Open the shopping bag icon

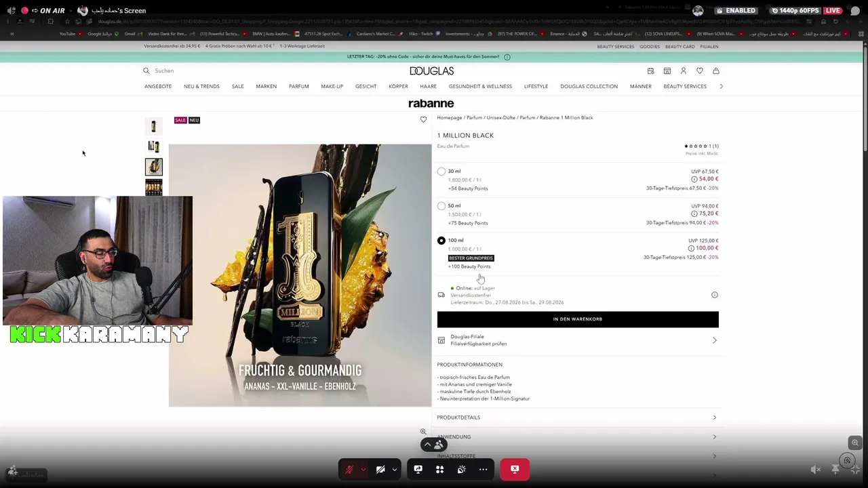715,70
